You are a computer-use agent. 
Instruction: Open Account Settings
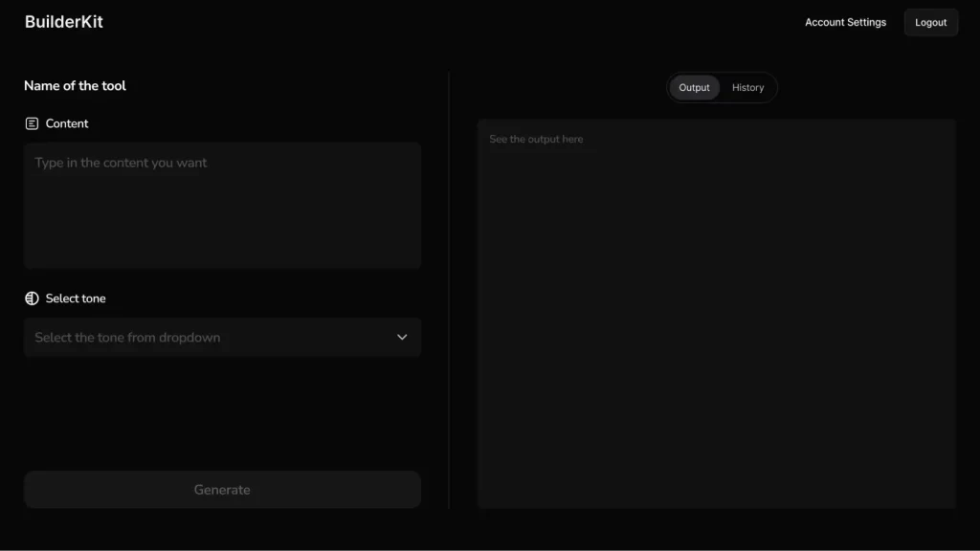click(845, 22)
